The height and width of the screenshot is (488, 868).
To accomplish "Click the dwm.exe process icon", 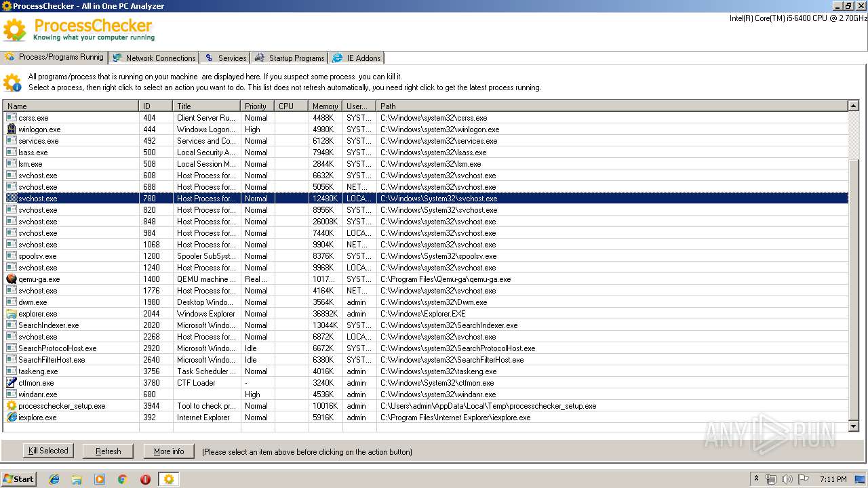I will click(12, 302).
